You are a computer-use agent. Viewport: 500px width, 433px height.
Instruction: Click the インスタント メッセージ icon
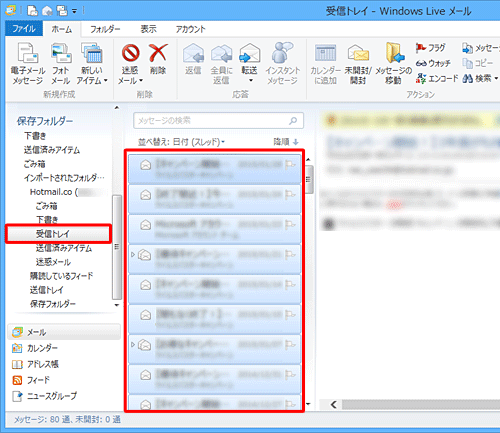[x=282, y=52]
